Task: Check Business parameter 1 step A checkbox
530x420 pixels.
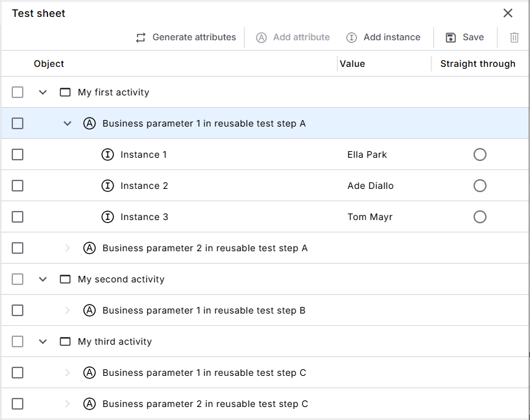Action: point(18,123)
